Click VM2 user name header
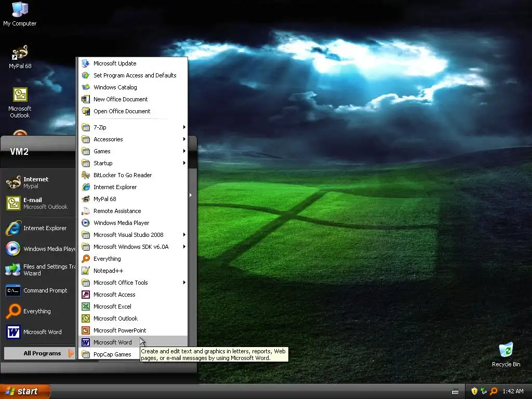The width and height of the screenshot is (532, 399). pyautogui.click(x=19, y=151)
